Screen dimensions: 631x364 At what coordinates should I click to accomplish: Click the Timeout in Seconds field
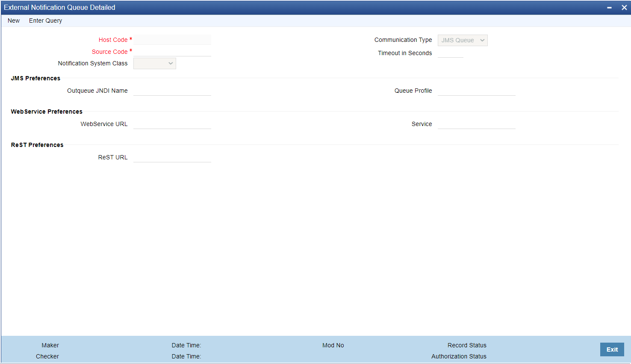pyautogui.click(x=451, y=53)
